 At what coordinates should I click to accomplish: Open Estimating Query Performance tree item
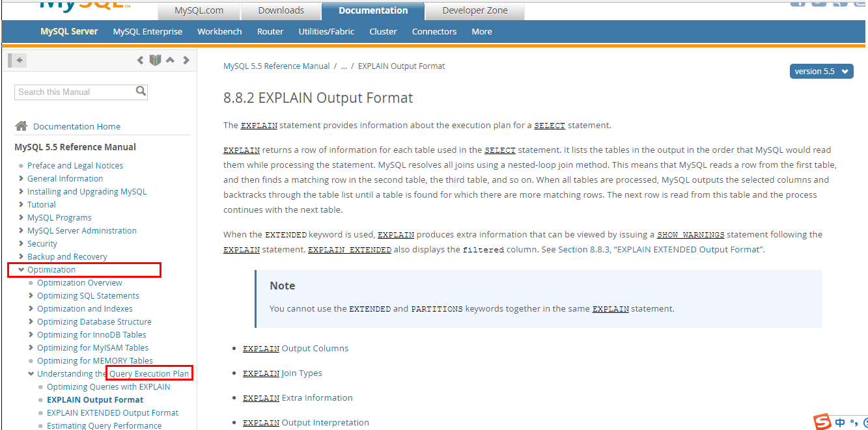(104, 425)
